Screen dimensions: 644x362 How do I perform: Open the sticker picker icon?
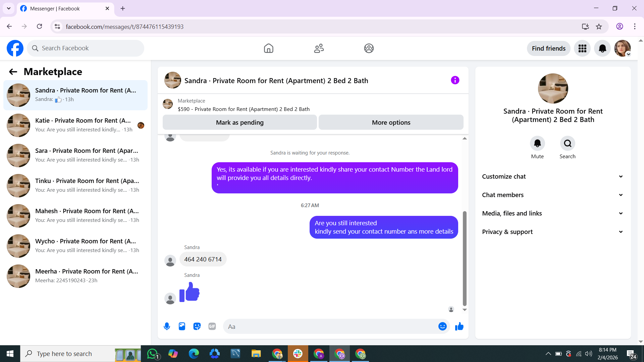(197, 326)
